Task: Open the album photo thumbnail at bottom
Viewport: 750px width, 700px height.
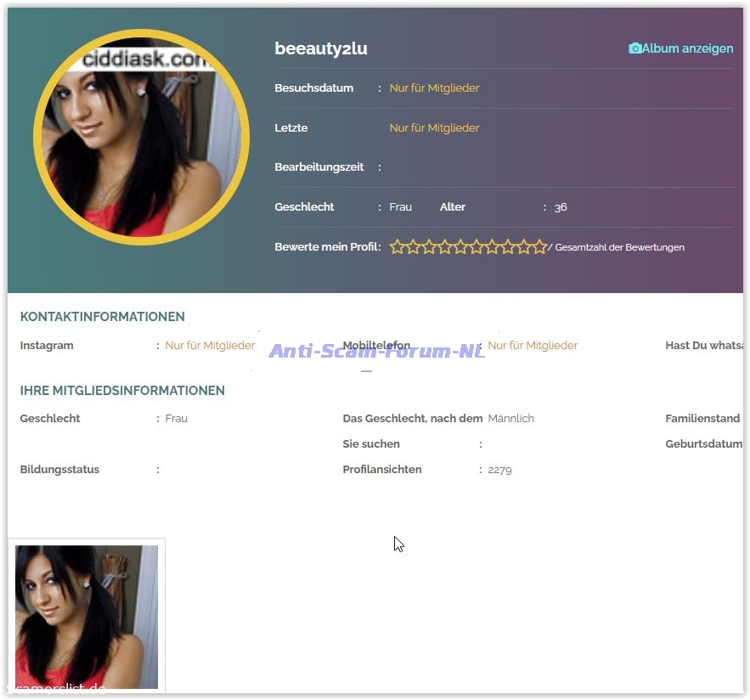Action: [x=87, y=617]
